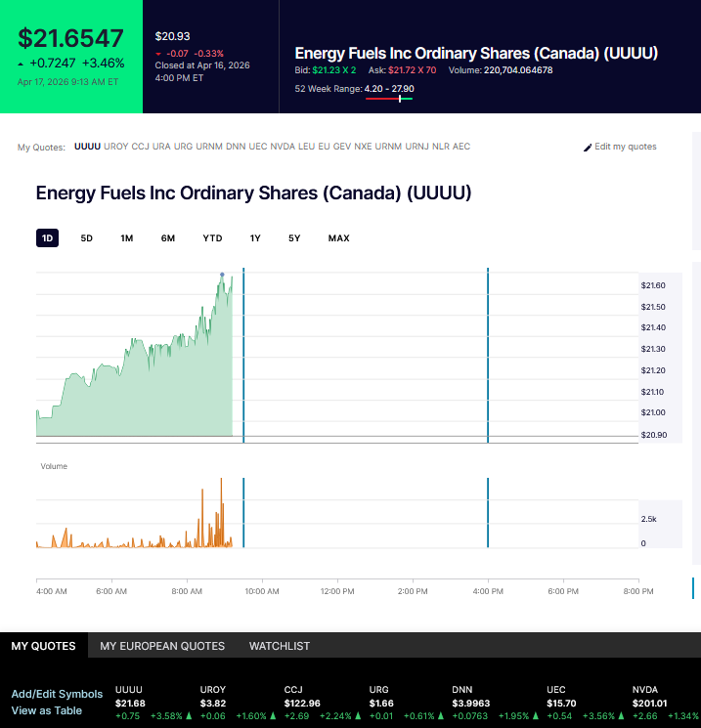This screenshot has height=728, width=701.
Task: Open UEC quote from My Quotes list
Action: pos(258,147)
